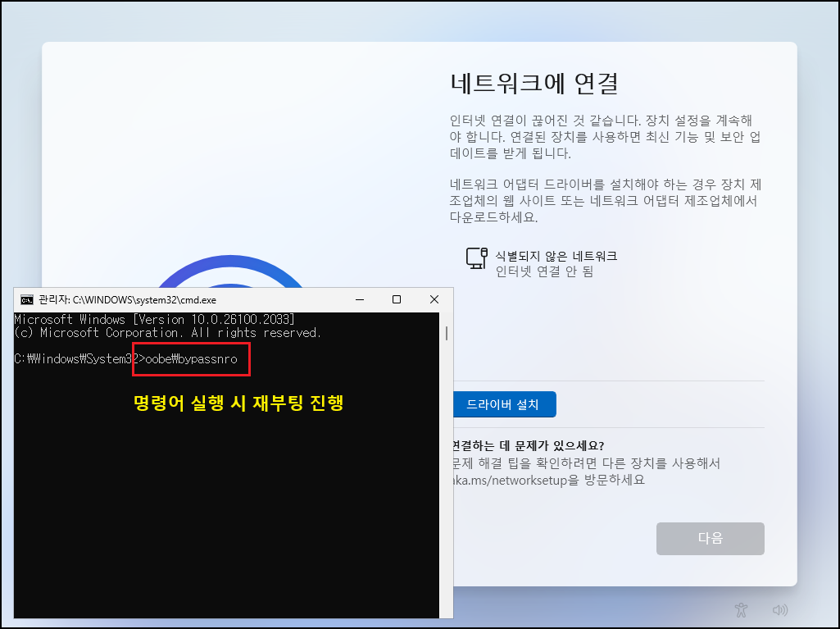Minimize the cmd.exe window

360,300
